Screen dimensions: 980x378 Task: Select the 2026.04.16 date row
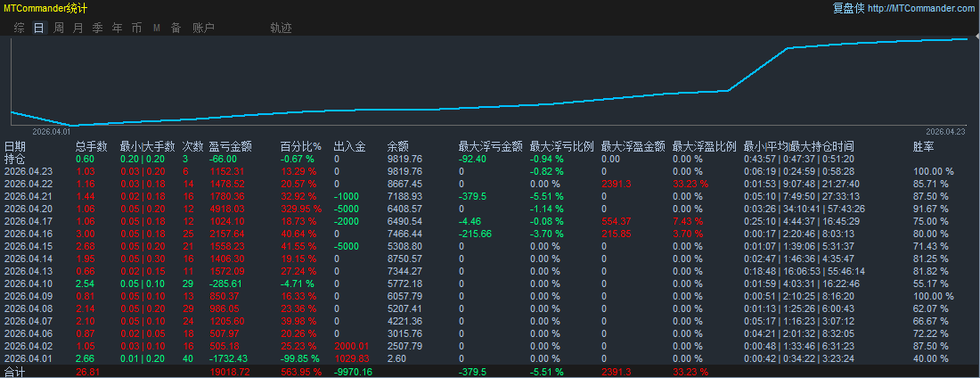point(29,234)
